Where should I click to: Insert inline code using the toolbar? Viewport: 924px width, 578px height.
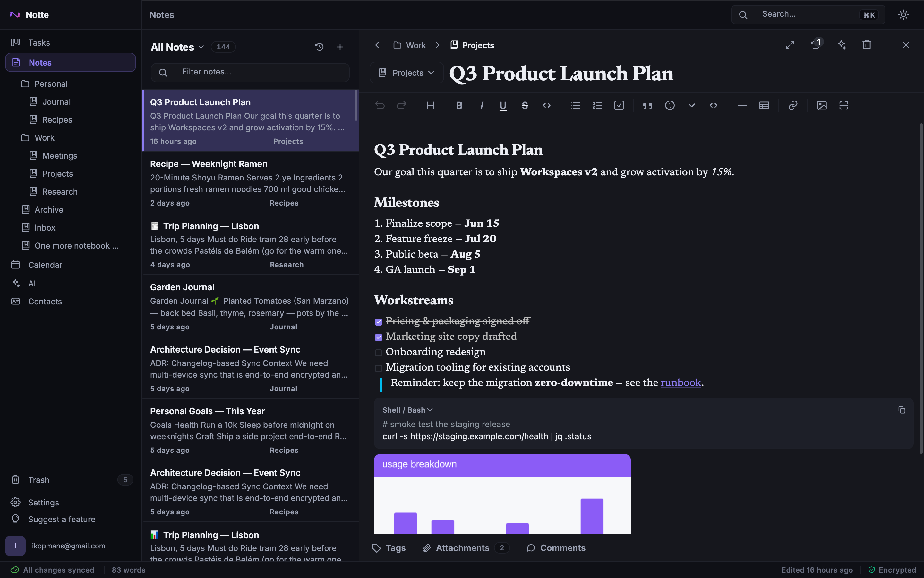point(546,105)
